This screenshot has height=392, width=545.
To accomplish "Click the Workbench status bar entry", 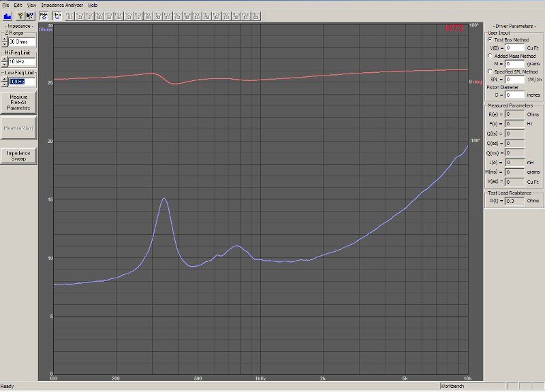I will (x=472, y=386).
